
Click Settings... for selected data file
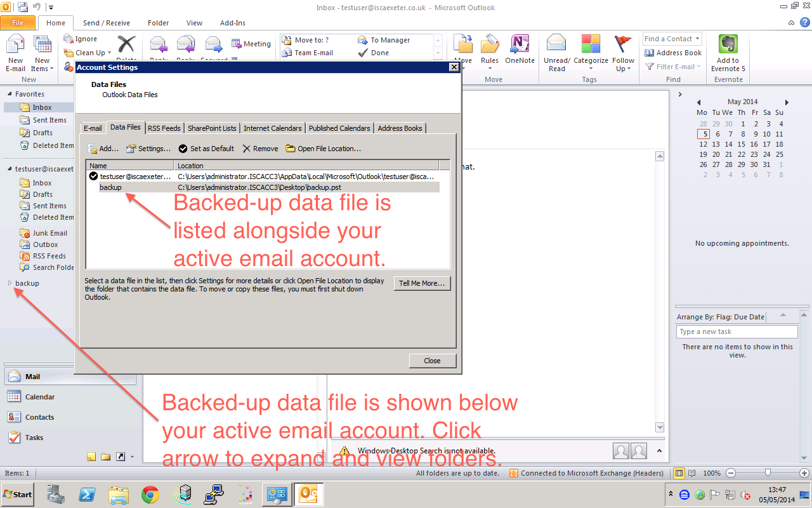148,149
